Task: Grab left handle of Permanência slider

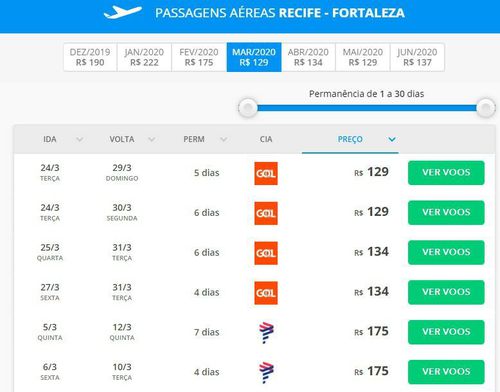Action: click(248, 108)
